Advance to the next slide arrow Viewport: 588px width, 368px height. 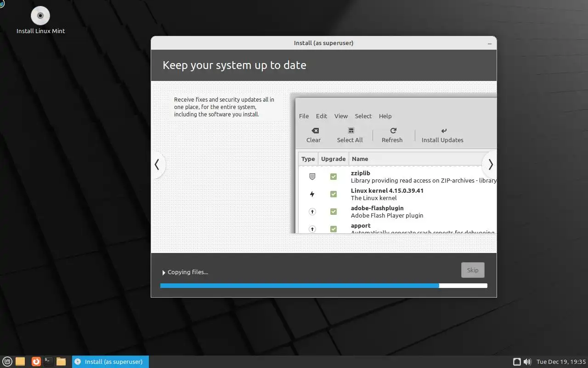tap(490, 164)
